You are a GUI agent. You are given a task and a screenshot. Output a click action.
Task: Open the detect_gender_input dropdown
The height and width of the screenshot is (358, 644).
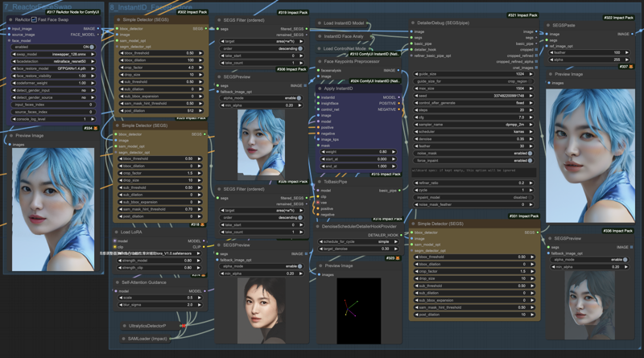pyautogui.click(x=52, y=90)
